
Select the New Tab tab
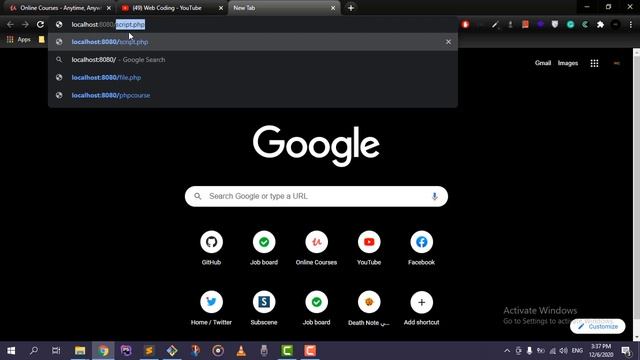(283, 8)
